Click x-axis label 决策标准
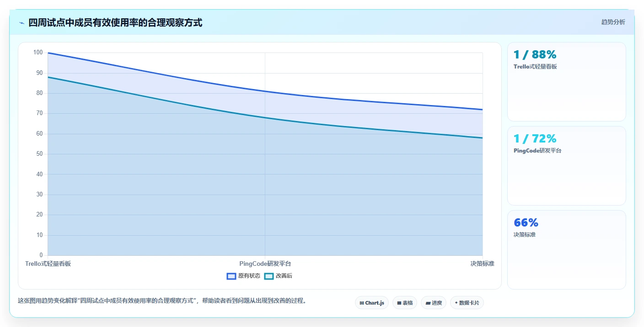644x327 pixels. pos(483,264)
